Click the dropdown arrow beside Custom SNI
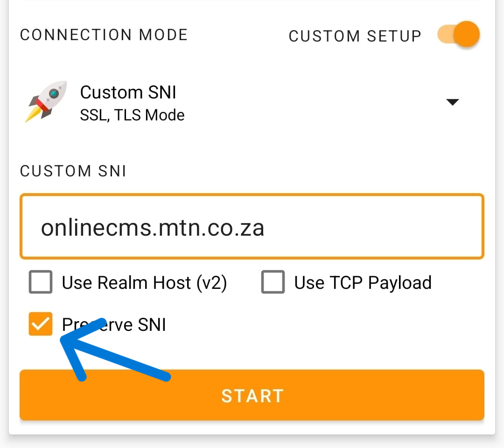Screen dimensions: 504x448 click(453, 102)
